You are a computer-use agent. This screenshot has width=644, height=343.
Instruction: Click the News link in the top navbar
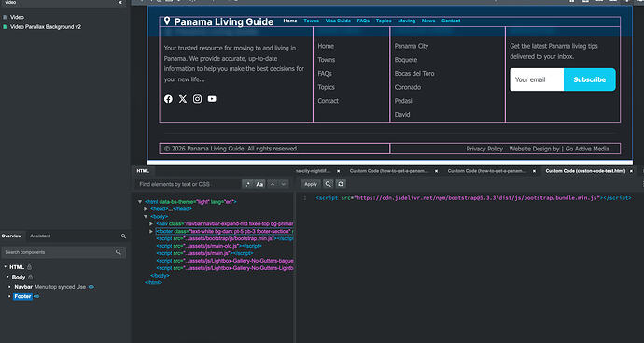pyautogui.click(x=428, y=21)
